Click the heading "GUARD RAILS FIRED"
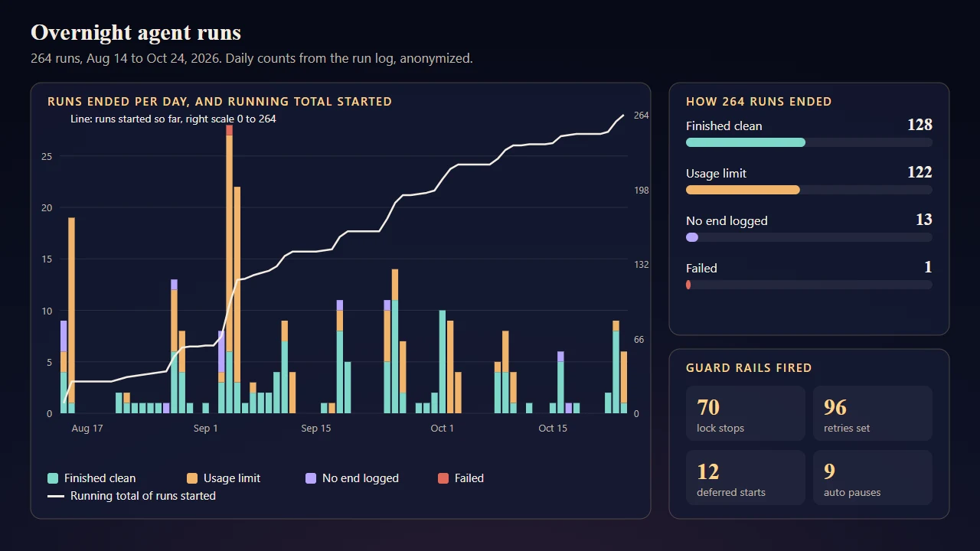 pos(749,368)
